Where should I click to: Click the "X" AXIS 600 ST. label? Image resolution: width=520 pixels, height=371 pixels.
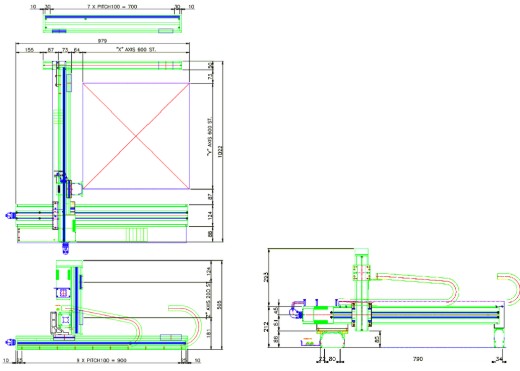click(x=136, y=49)
